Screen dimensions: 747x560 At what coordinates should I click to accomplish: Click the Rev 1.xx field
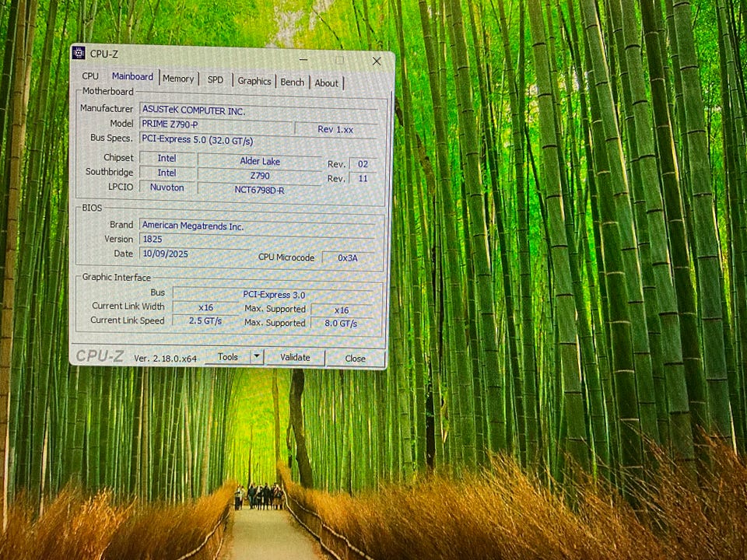(336, 130)
